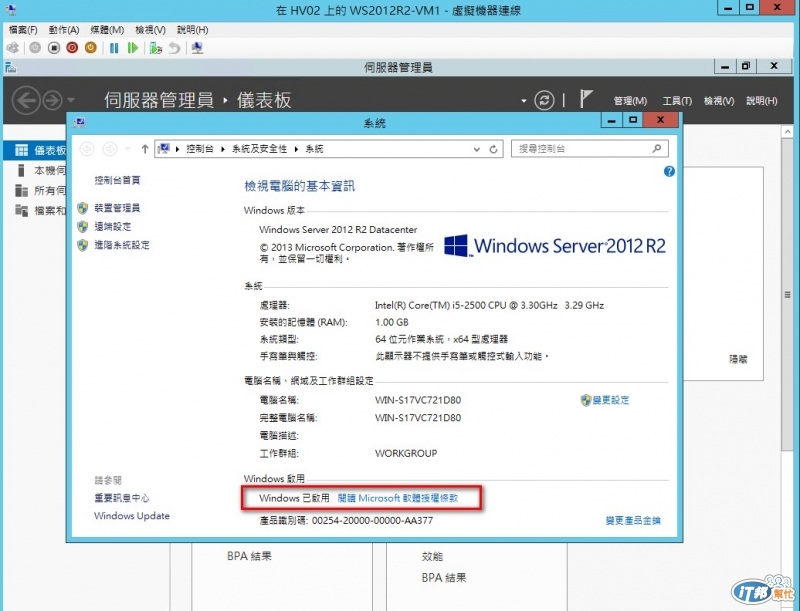Click the up-one-level arrow in System window
800x611 pixels.
(145, 149)
